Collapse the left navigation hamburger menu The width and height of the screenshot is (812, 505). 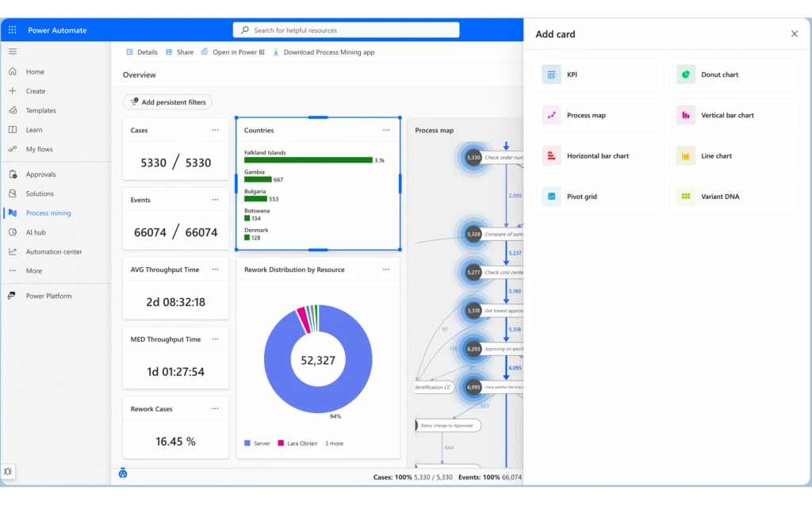[13, 52]
